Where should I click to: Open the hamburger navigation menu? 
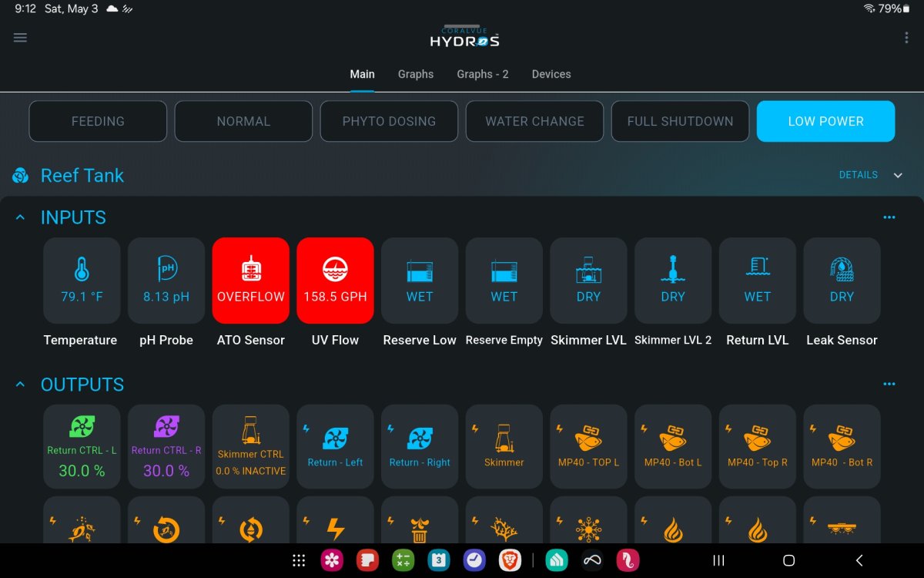click(21, 38)
